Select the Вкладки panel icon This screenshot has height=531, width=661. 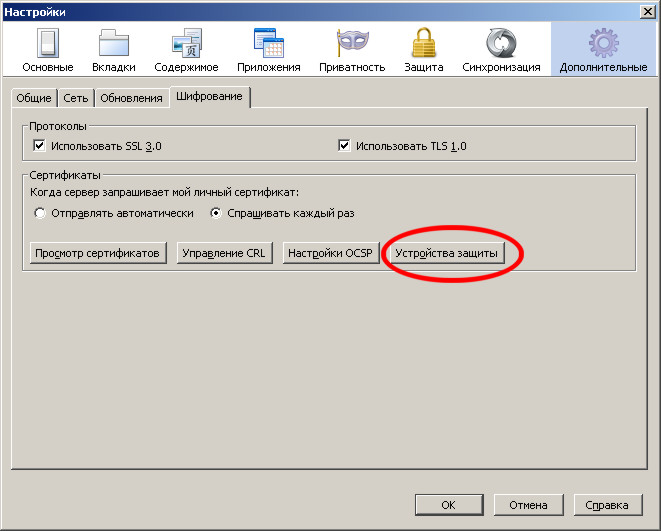(x=114, y=45)
